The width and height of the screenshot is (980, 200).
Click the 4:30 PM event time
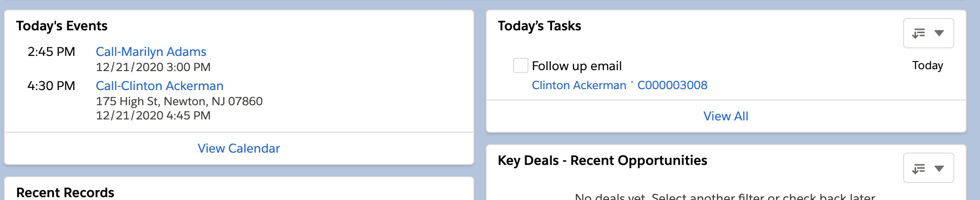(x=51, y=86)
